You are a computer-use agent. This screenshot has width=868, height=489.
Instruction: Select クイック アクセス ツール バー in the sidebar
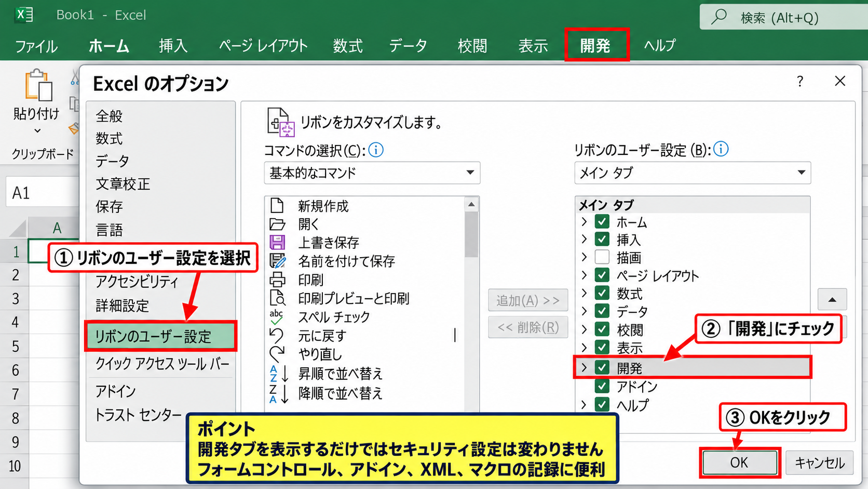click(x=162, y=363)
